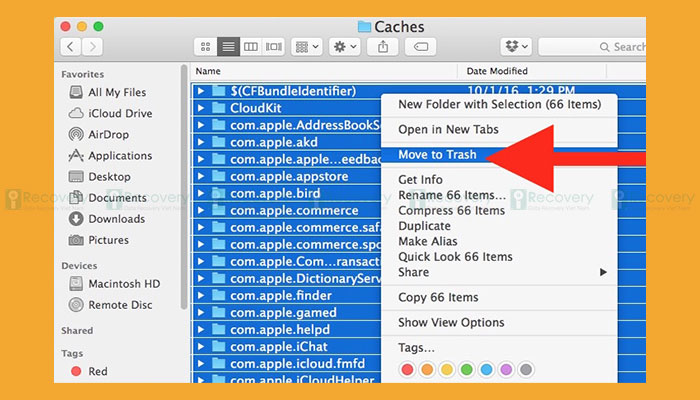Open Desktop in sidebar
This screenshot has width=700, height=400.
tap(100, 177)
